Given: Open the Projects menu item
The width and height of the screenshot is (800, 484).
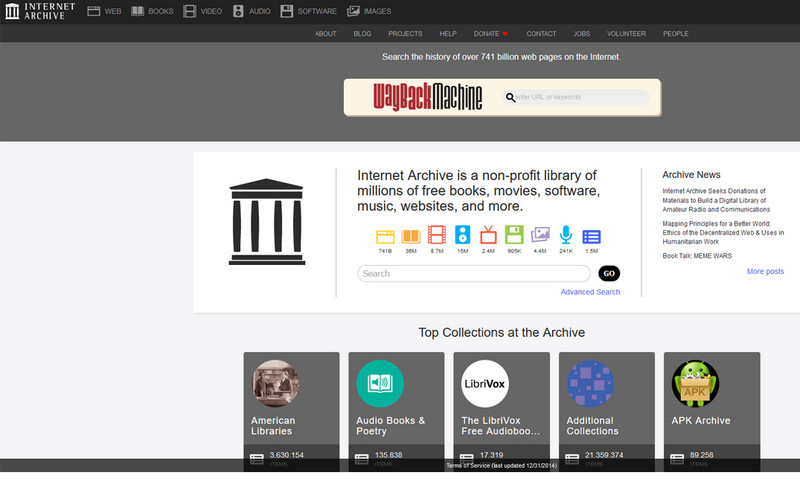Looking at the screenshot, I should pos(405,34).
